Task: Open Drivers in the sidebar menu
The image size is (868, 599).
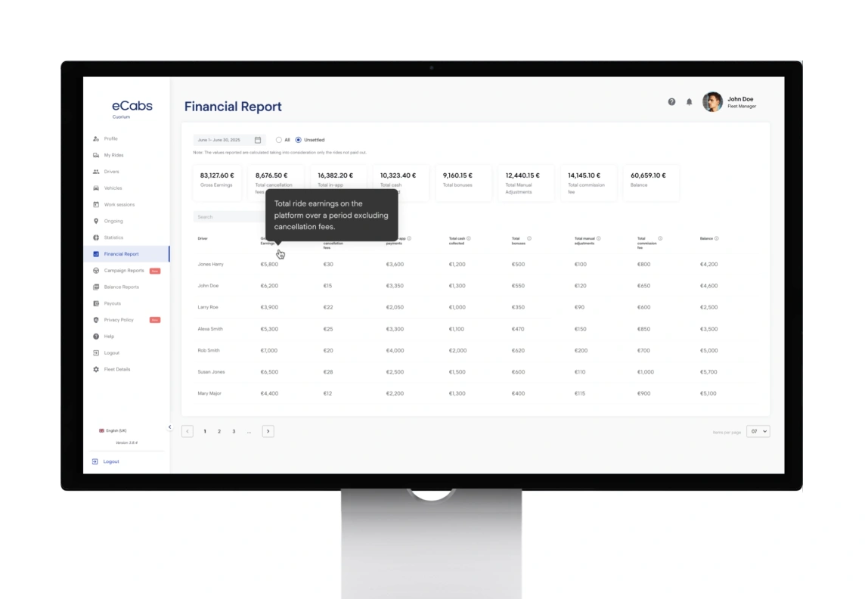Action: tap(111, 172)
